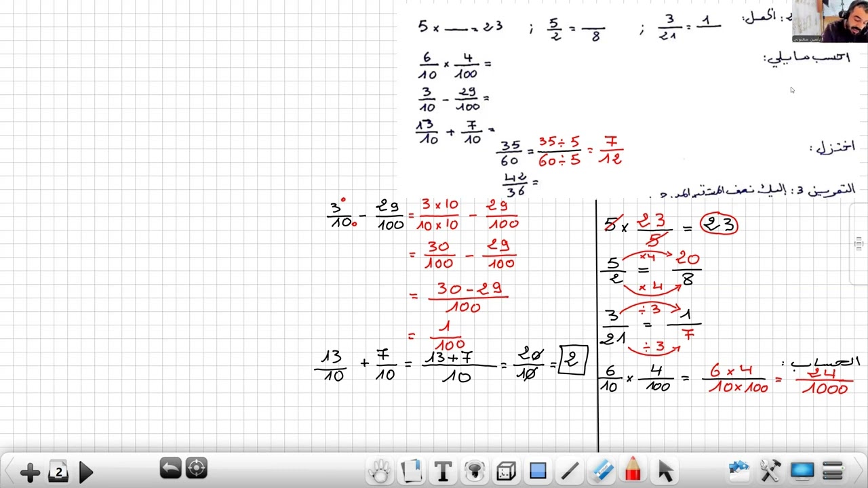This screenshot has height=488, width=868.
Task: Click the red expression 30-29 over 100
Action: pyautogui.click(x=468, y=297)
